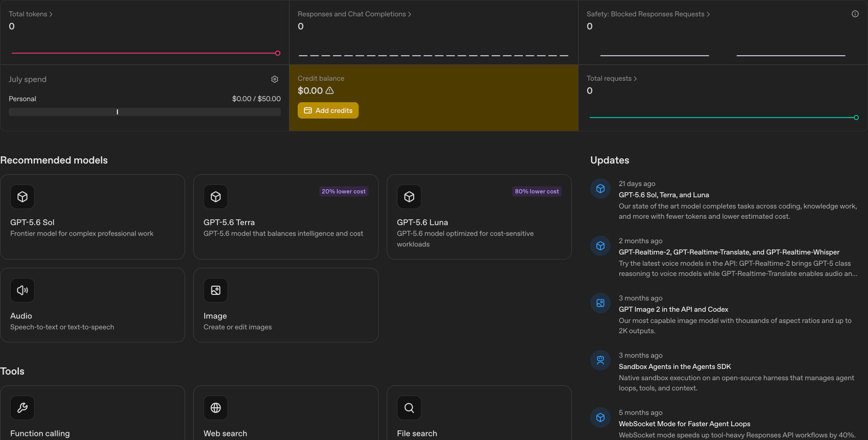The image size is (868, 440).
Task: Open GPT Image 2 in the API update
Action: pyautogui.click(x=673, y=309)
